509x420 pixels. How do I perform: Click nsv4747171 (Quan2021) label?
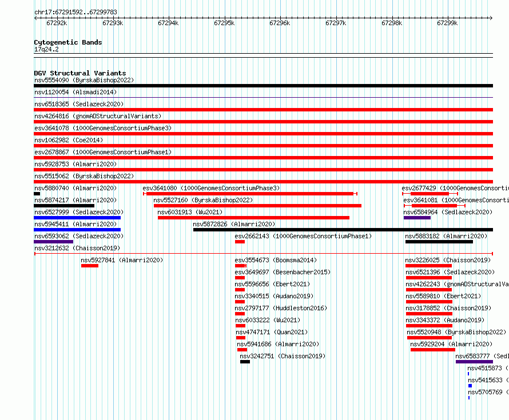(x=272, y=332)
